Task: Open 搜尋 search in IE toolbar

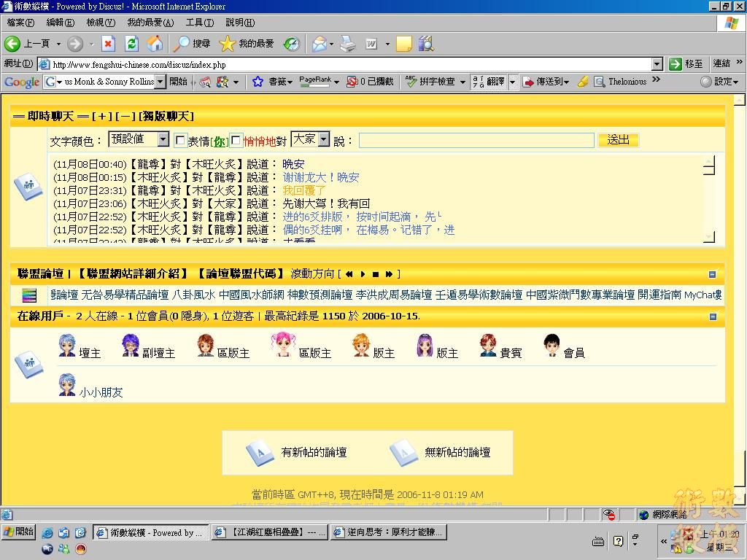Action: tap(193, 44)
